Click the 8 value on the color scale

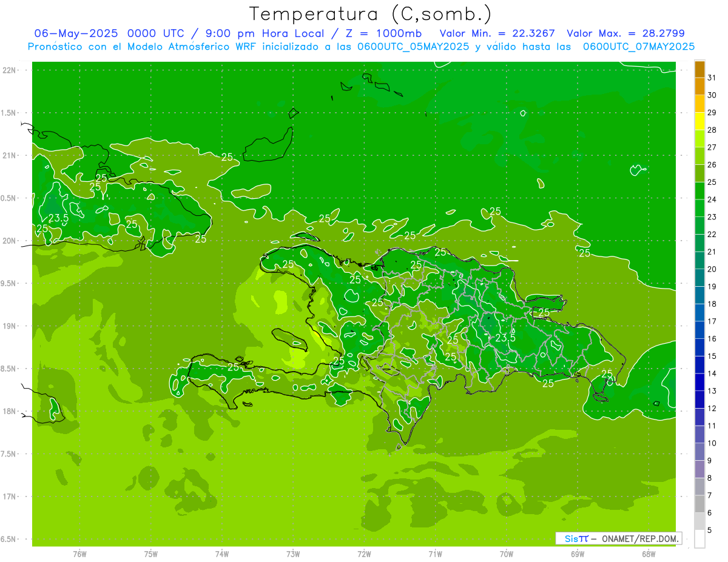[709, 478]
